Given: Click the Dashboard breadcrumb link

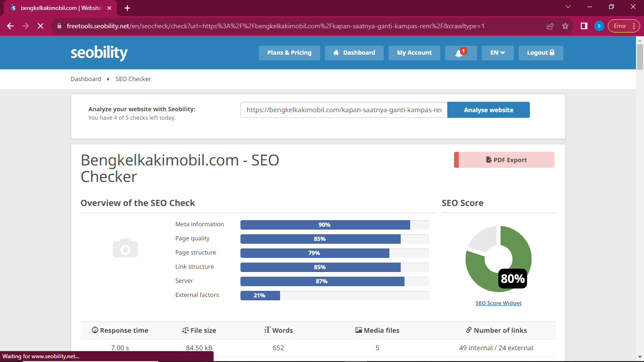Looking at the screenshot, I should coord(86,79).
